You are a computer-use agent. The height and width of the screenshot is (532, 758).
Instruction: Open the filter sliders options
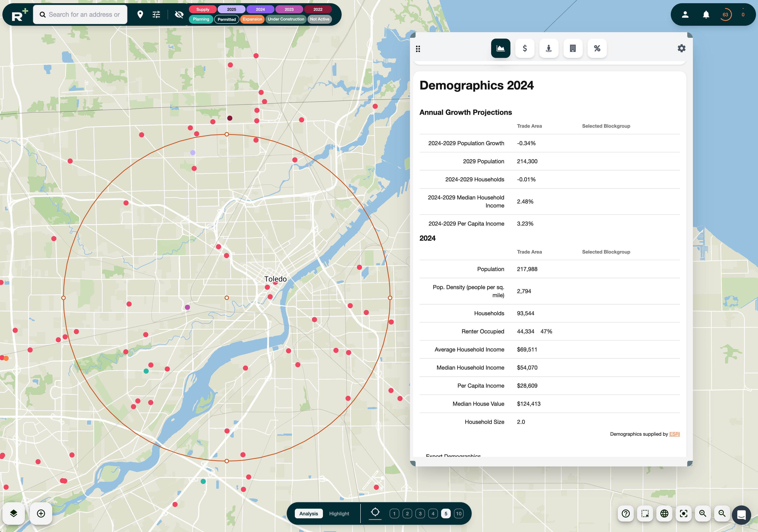156,14
